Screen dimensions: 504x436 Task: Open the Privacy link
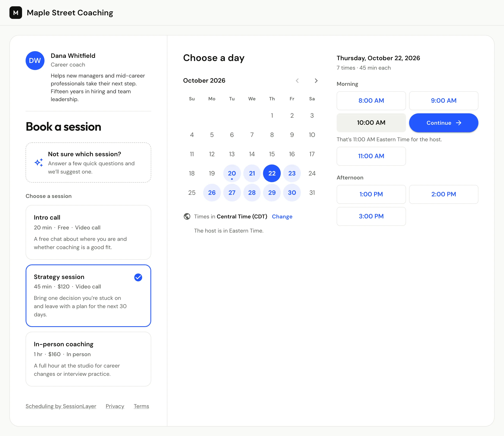coord(115,406)
